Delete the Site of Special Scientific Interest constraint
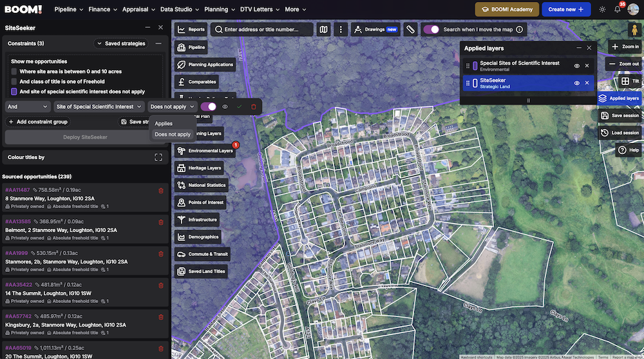Screen dimensions: 644x359 (x=253, y=107)
